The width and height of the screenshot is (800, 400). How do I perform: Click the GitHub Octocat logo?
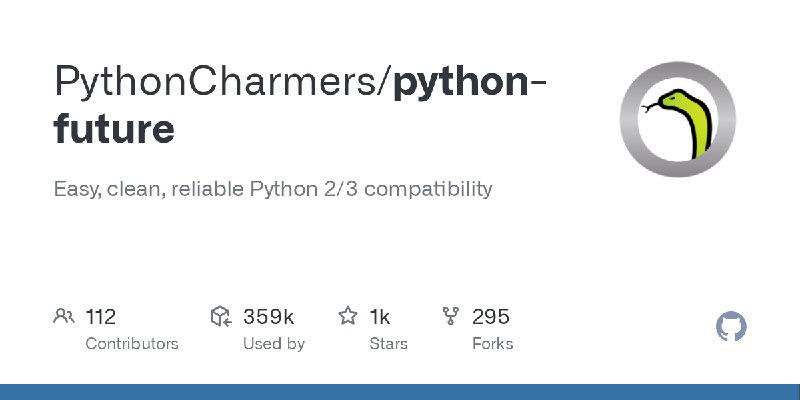(731, 327)
